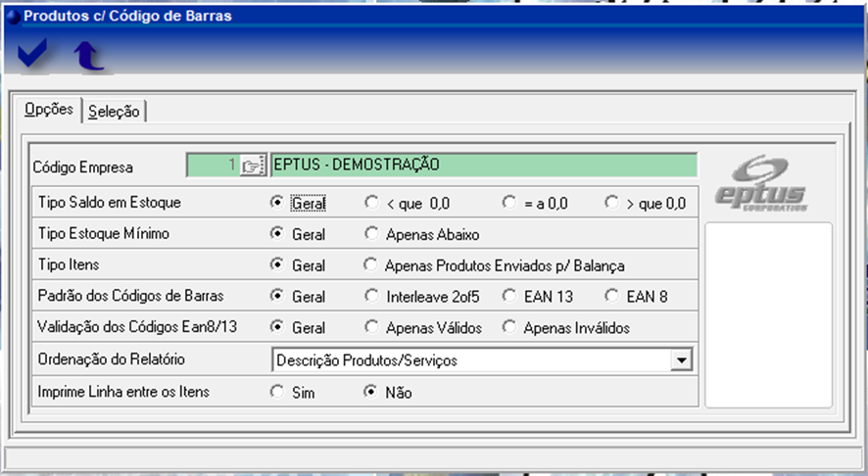Screen dimensions: 868x476
Task: Select '< que 0,0' for Tipo Saldo em Estoque
Action: [371, 204]
